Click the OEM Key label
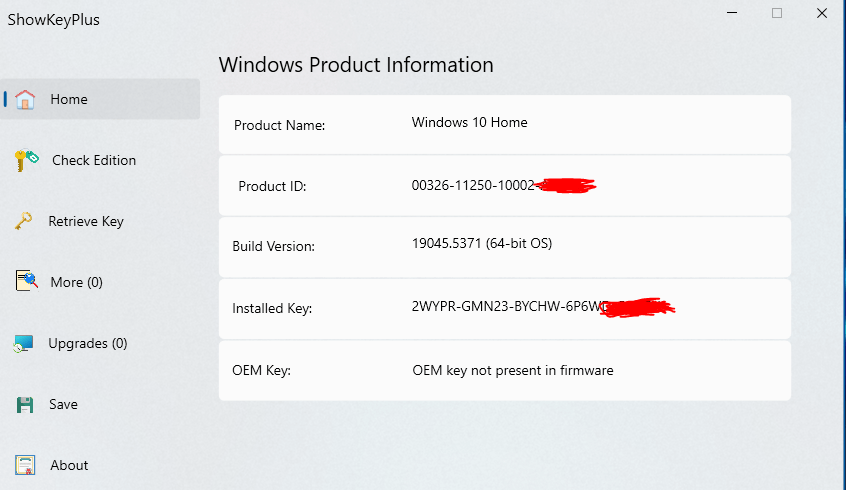Viewport: 846px width, 490px height. click(261, 371)
